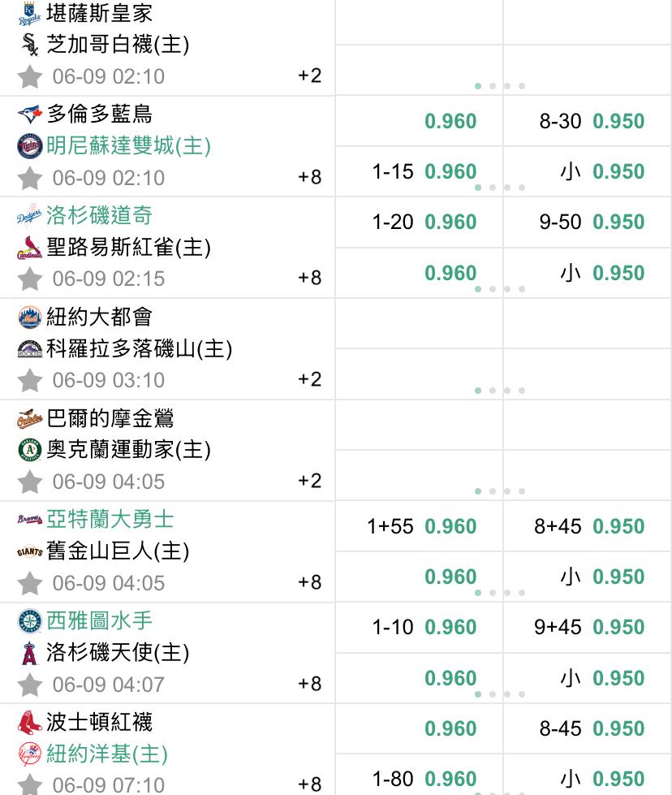Click the Minnesota Twins logo icon
This screenshot has height=795, width=672.
tap(29, 146)
